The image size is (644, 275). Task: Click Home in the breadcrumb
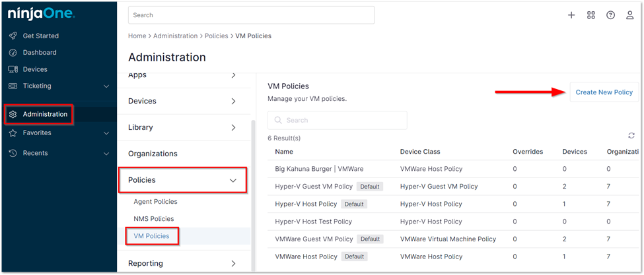(137, 36)
